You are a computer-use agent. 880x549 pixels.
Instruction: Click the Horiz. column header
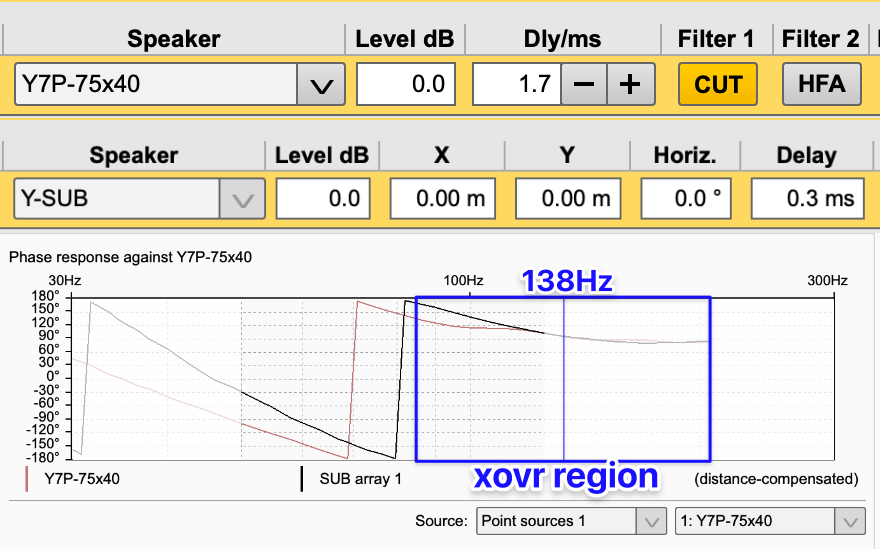[x=685, y=155]
